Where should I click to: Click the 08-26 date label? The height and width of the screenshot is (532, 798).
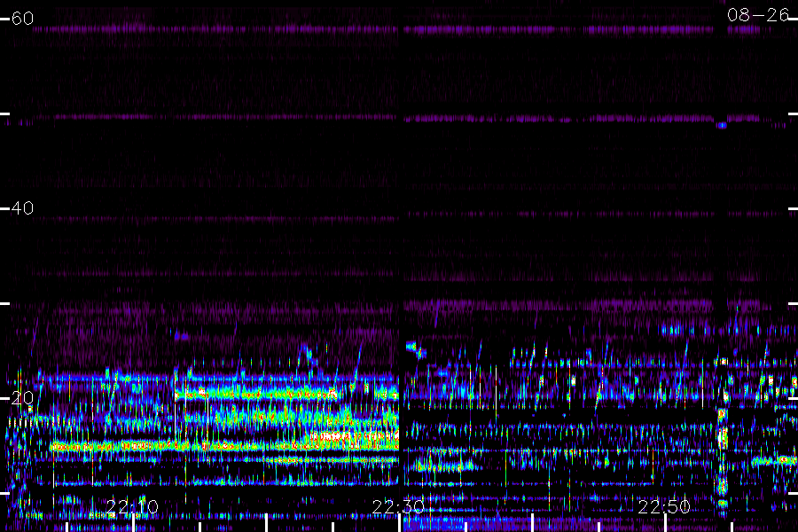pos(758,15)
